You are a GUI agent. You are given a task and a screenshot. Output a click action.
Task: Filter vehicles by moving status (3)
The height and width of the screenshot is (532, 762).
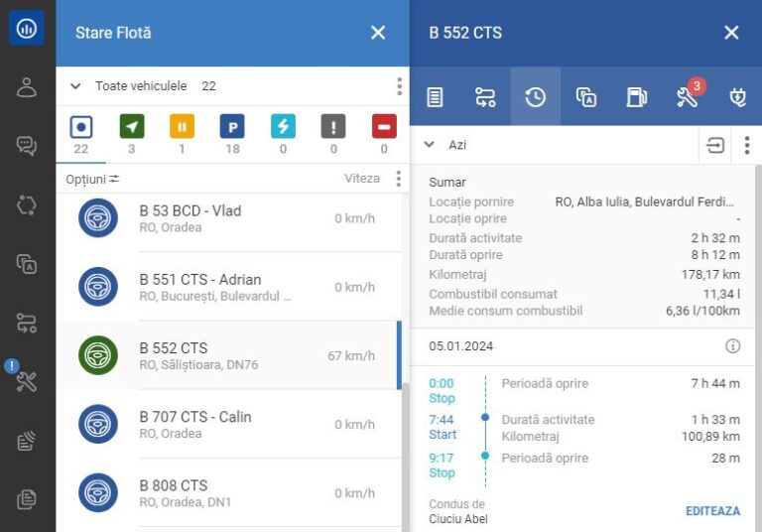coord(131,127)
